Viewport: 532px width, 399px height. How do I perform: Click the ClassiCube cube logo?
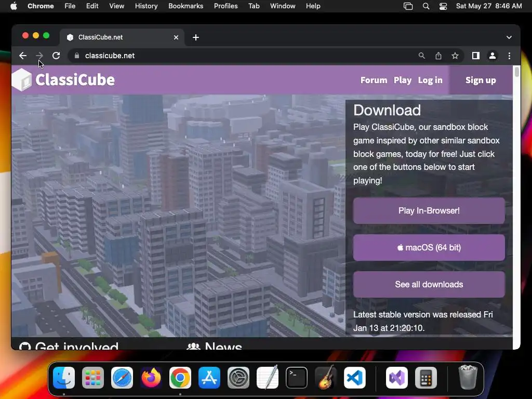(22, 79)
